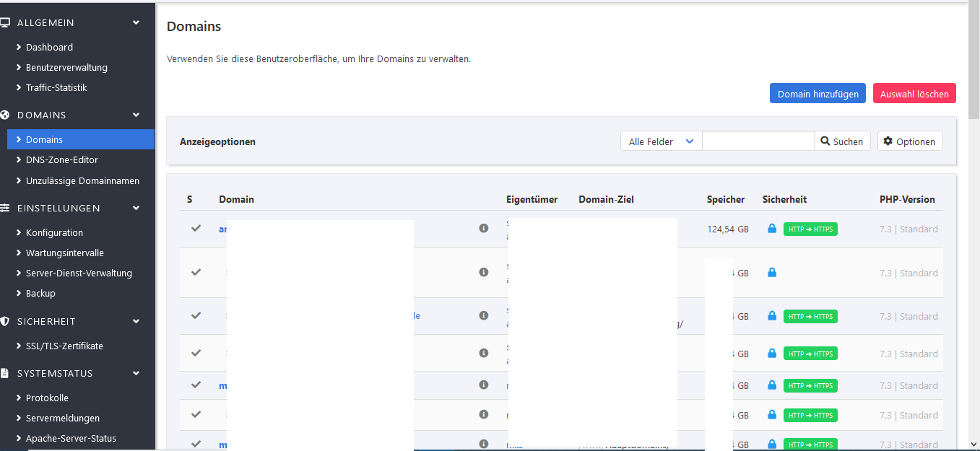Collapse the ALLGEMEIN sidebar section
The height and width of the screenshot is (451, 980).
coord(136,22)
